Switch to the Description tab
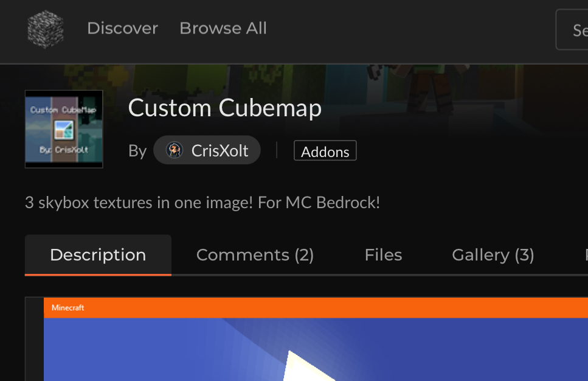This screenshot has width=588, height=381. coord(98,255)
